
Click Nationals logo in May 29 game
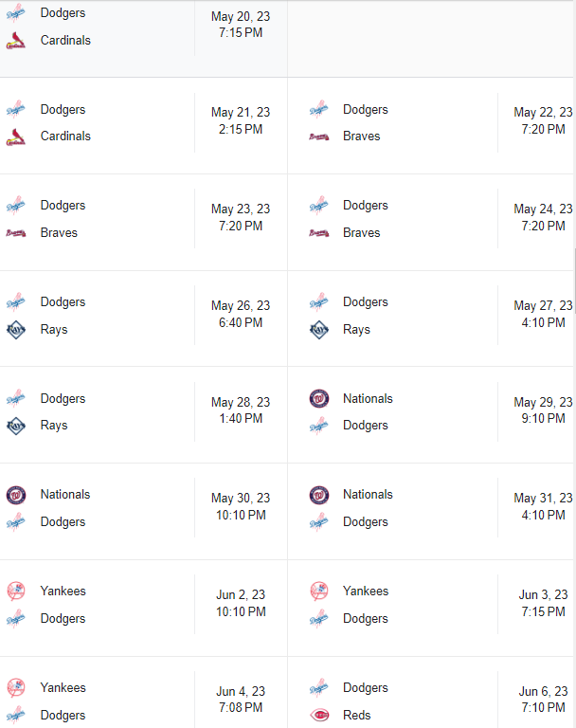click(x=318, y=399)
